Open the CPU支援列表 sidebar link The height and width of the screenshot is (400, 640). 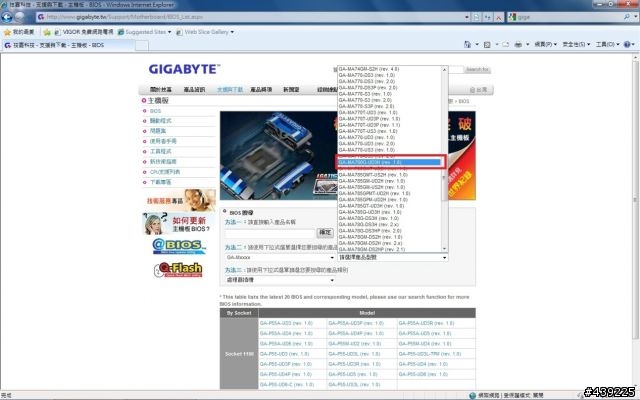coord(164,172)
